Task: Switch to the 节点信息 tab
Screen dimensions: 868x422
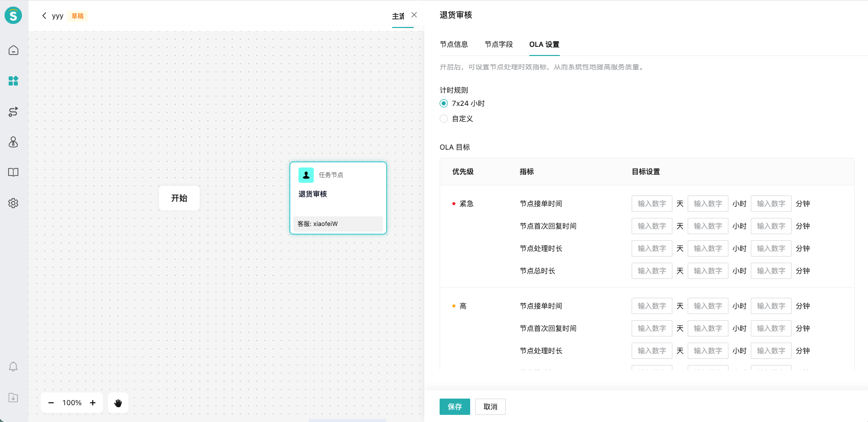Action: (x=453, y=44)
